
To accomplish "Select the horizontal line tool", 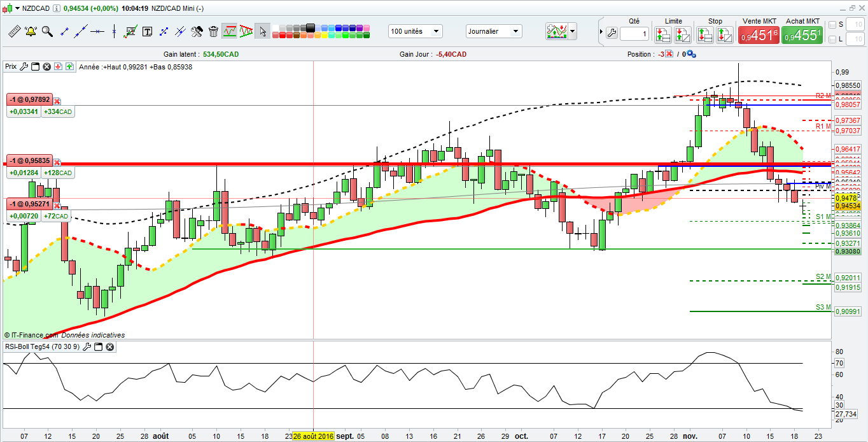I will pyautogui.click(x=97, y=31).
